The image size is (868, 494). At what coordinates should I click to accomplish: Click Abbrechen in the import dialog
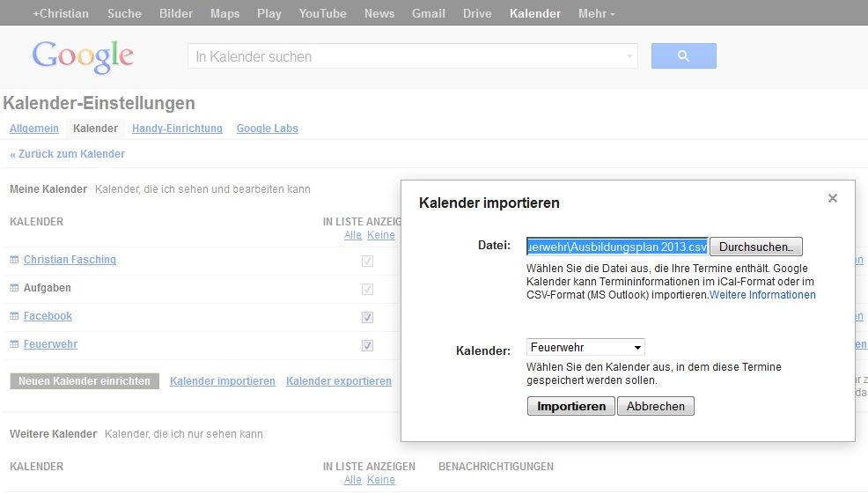(x=656, y=407)
